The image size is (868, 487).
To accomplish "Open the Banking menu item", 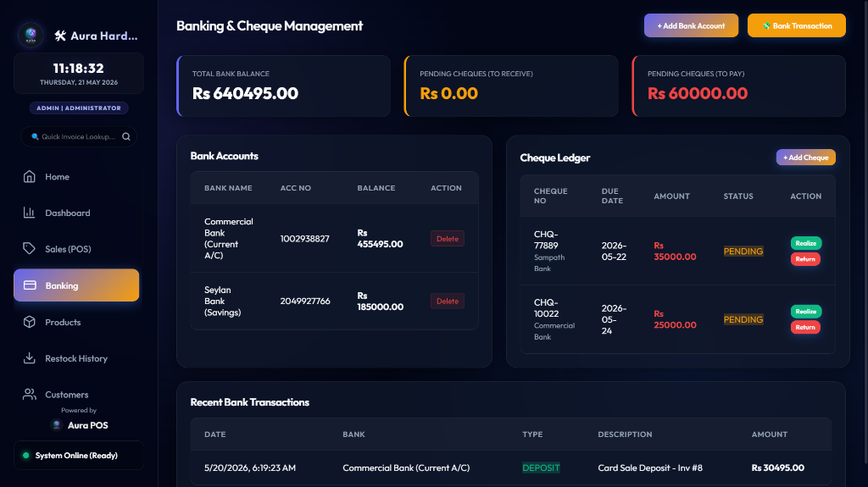I will pos(76,285).
